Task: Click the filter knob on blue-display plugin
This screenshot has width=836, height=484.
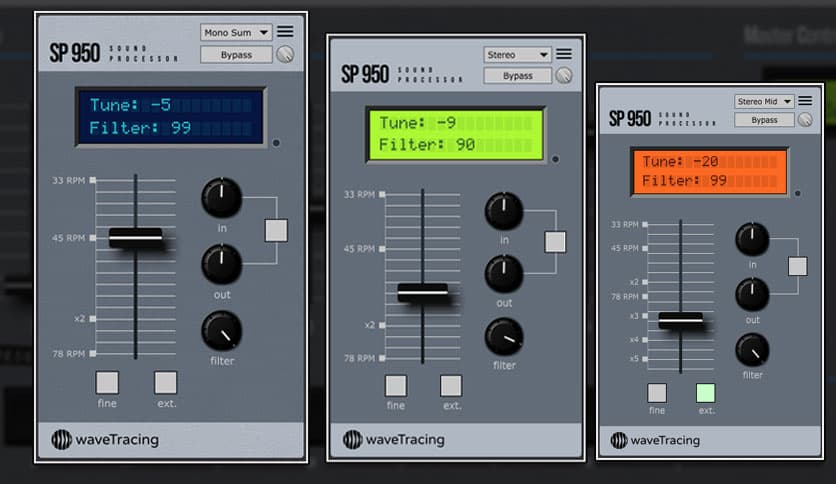Action: click(x=221, y=330)
